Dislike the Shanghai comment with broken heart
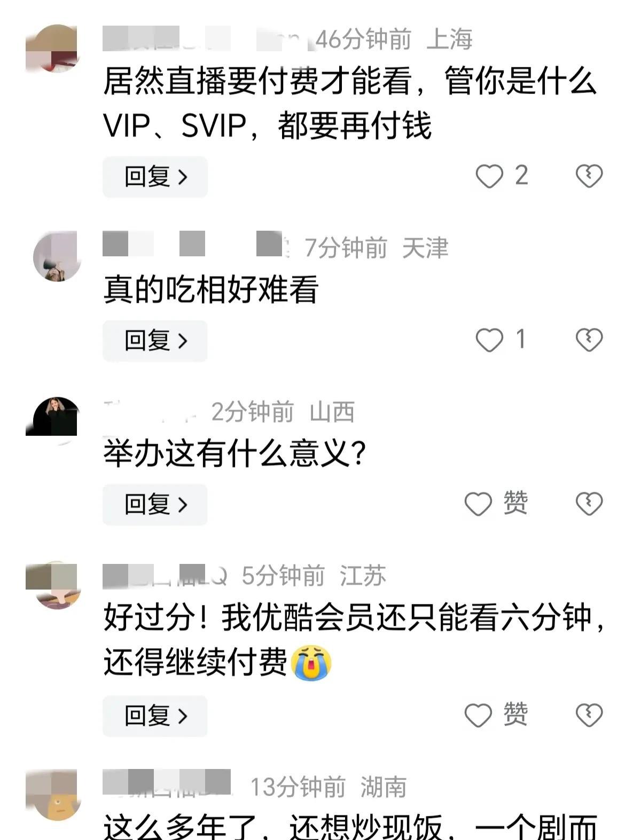 click(x=589, y=176)
